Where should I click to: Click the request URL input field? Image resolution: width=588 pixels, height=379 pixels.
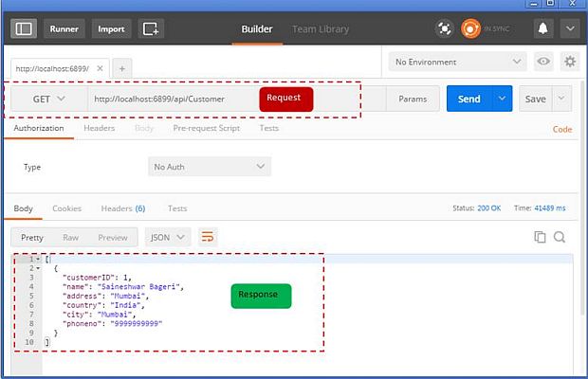(237, 99)
